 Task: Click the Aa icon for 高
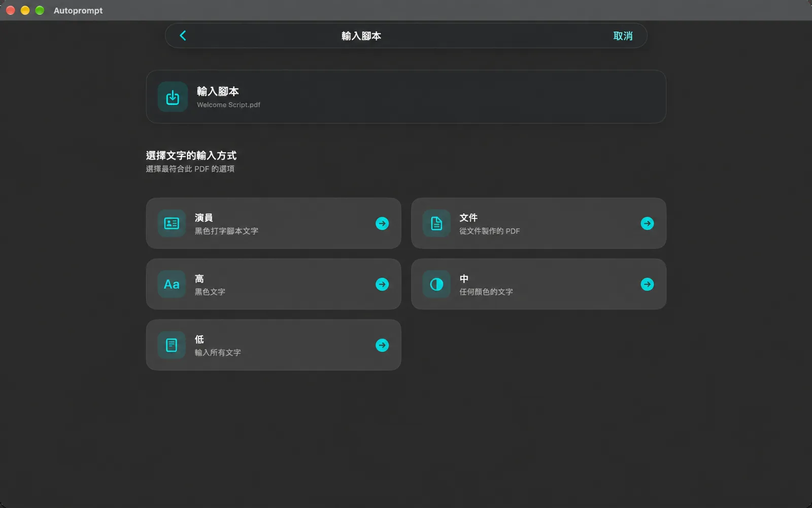(172, 284)
